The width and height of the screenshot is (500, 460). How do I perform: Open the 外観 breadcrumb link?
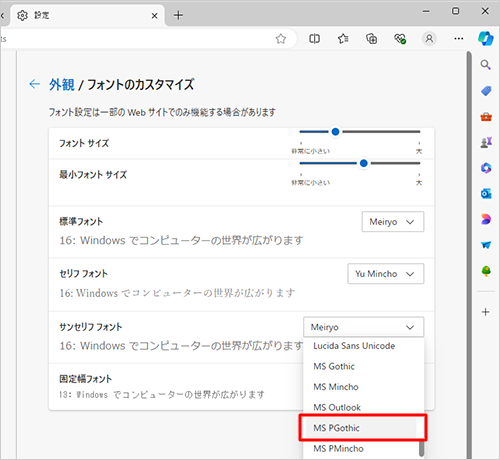click(62, 85)
